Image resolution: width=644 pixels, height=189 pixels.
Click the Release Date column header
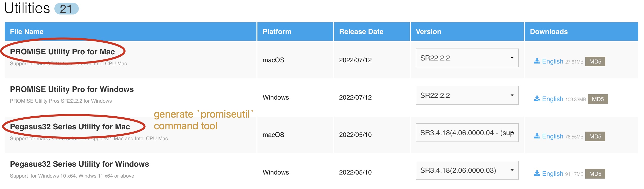click(x=372, y=31)
